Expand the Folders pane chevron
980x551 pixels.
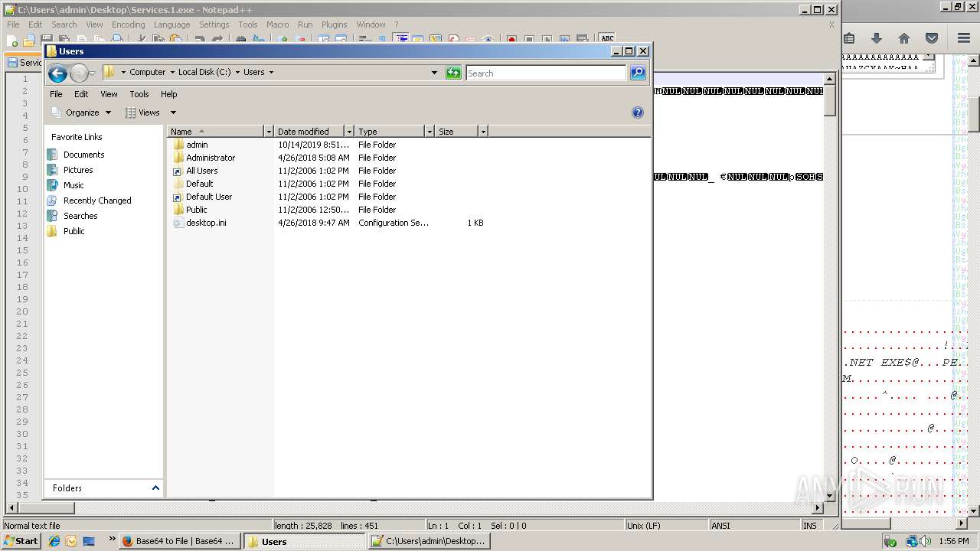point(155,487)
